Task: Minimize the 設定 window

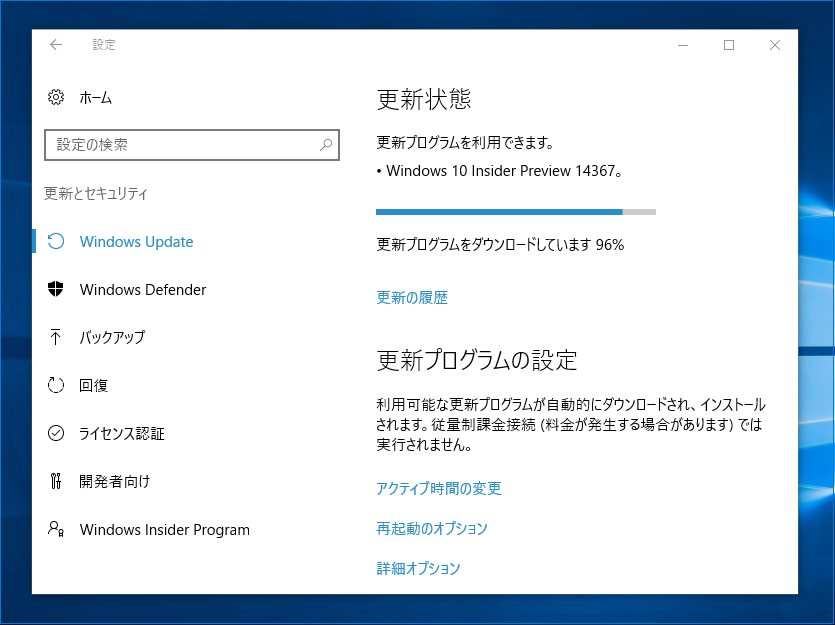Action: (683, 45)
